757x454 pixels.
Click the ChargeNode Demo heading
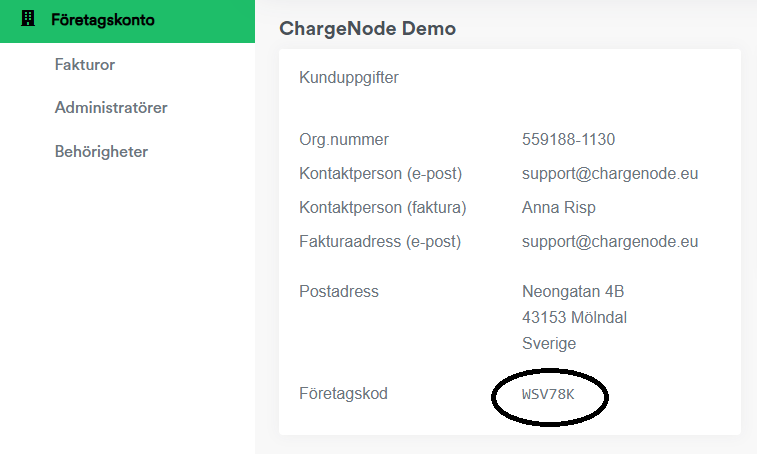click(367, 28)
